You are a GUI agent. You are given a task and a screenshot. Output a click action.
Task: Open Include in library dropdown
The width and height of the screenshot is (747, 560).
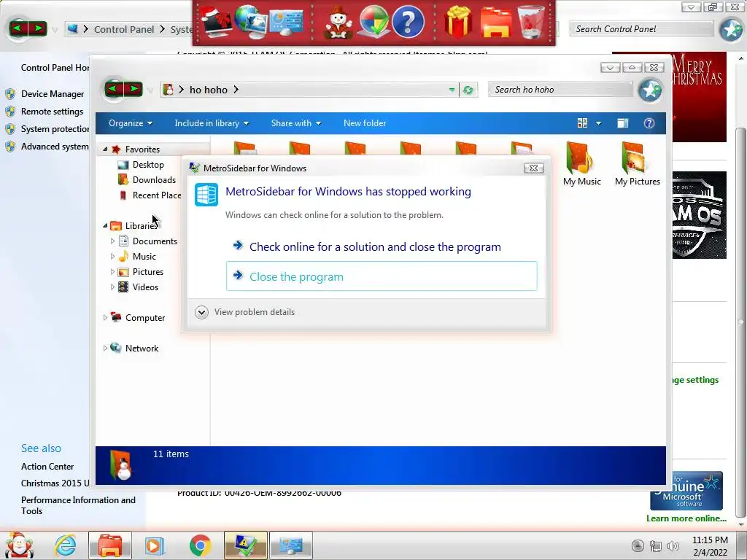tap(212, 123)
